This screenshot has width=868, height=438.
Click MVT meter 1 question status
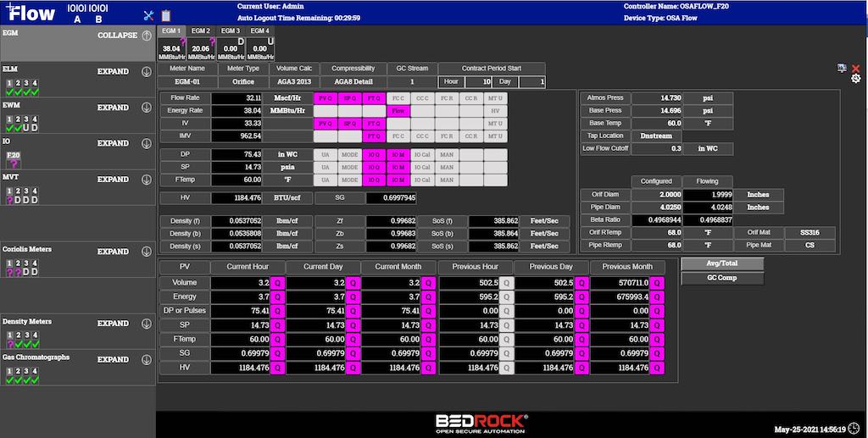click(9, 200)
